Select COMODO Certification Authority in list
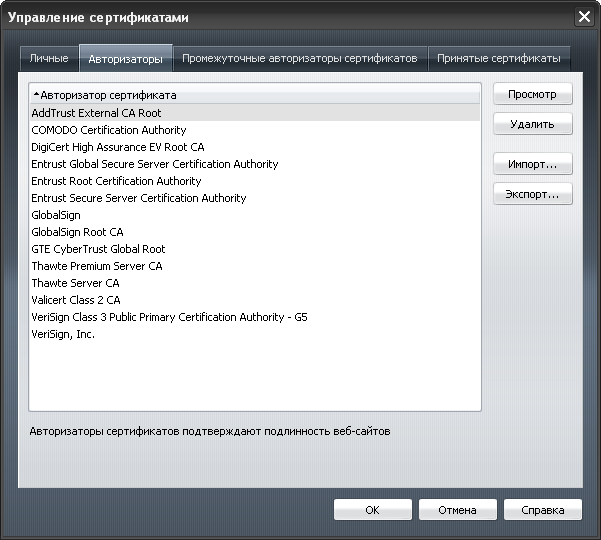 109,130
